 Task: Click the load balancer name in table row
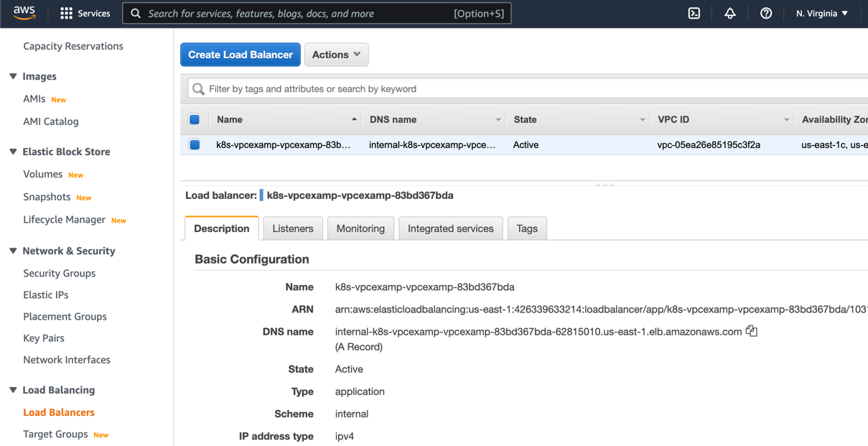click(284, 144)
